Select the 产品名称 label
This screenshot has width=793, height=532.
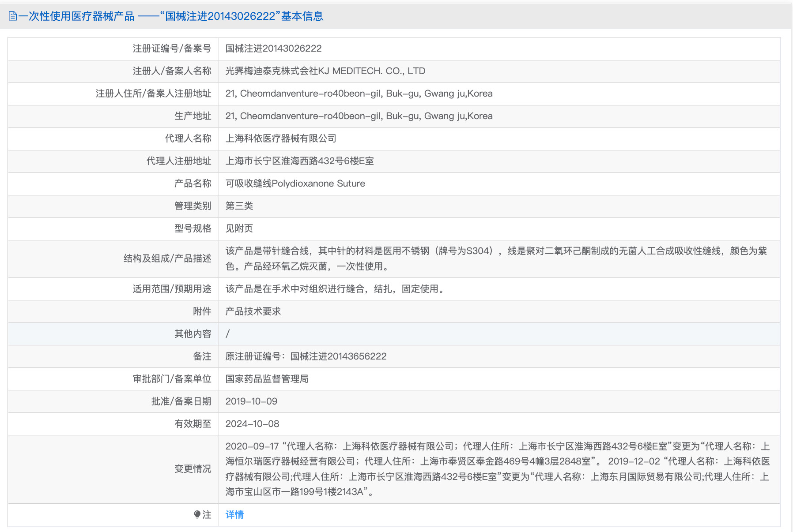coord(193,184)
